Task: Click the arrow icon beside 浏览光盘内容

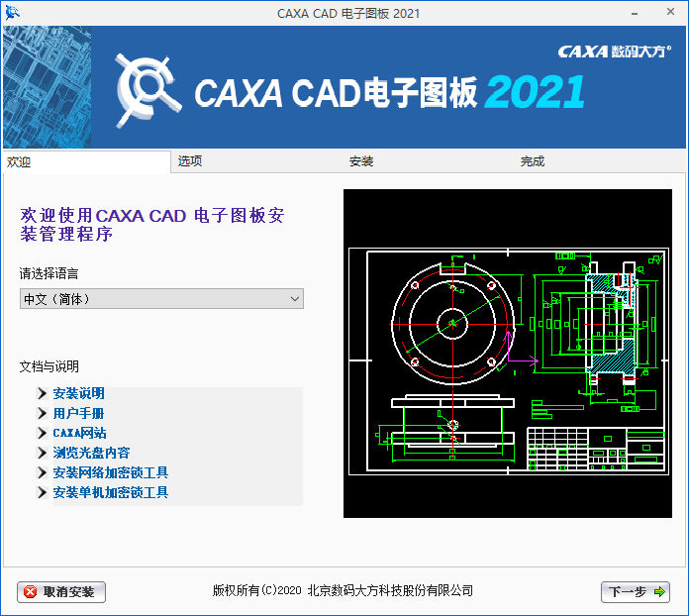Action: [42, 454]
